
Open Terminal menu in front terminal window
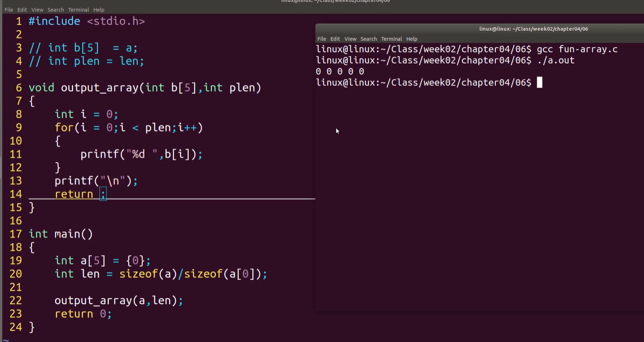[x=391, y=39]
